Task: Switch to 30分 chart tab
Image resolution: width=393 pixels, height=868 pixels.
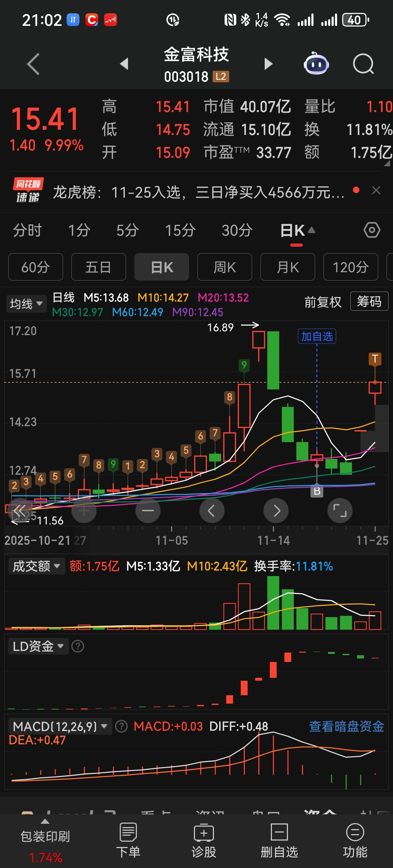Action: (x=237, y=231)
